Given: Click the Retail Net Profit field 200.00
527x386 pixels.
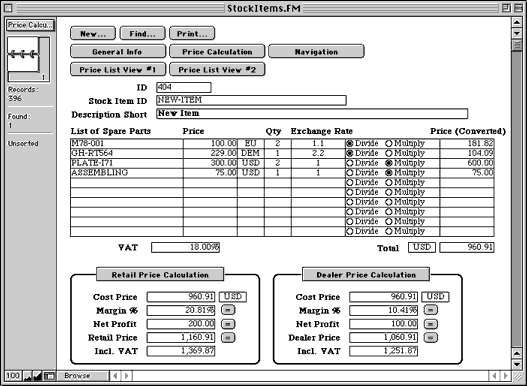Looking at the screenshot, I should click(181, 324).
